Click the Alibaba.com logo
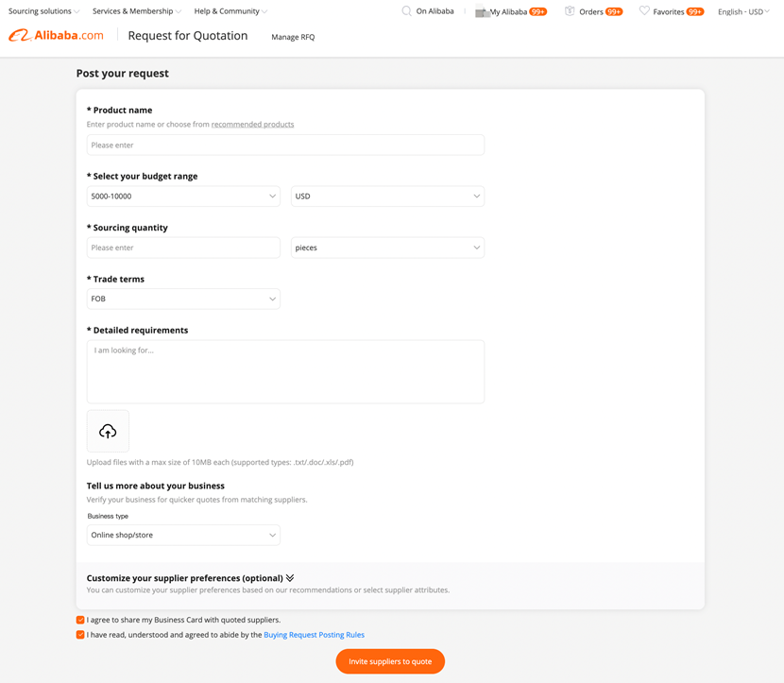Image resolution: width=784 pixels, height=683 pixels. [x=57, y=36]
